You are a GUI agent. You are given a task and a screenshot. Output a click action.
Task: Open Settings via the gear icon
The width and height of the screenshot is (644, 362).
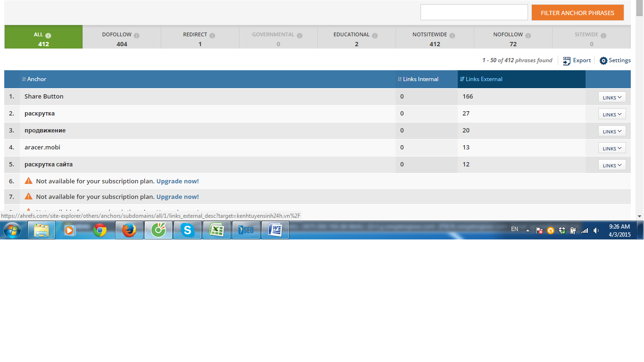(603, 61)
